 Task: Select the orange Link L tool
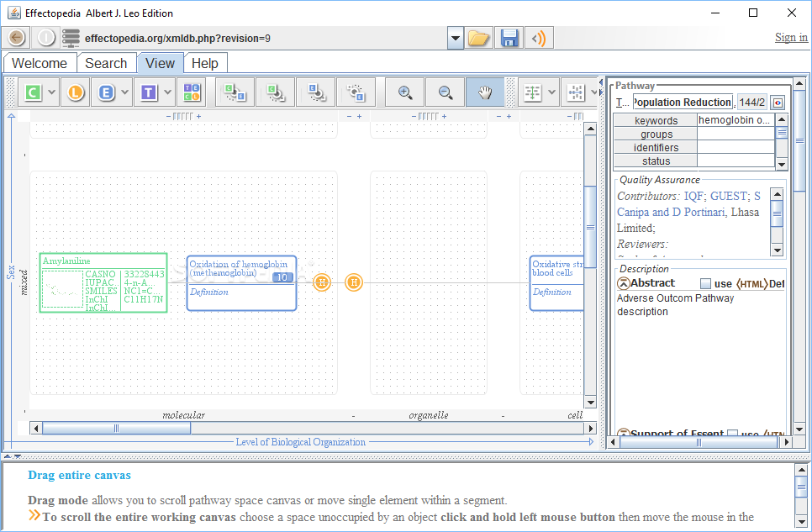point(76,92)
